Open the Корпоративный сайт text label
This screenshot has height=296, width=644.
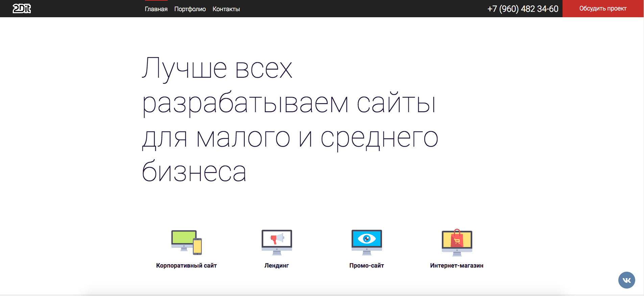(186, 266)
